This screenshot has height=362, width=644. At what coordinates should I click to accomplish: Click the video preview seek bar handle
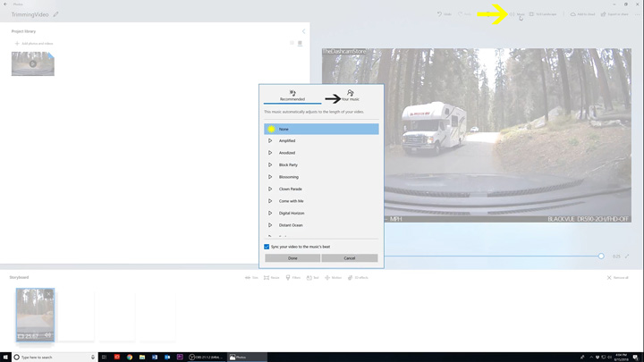[601, 257]
